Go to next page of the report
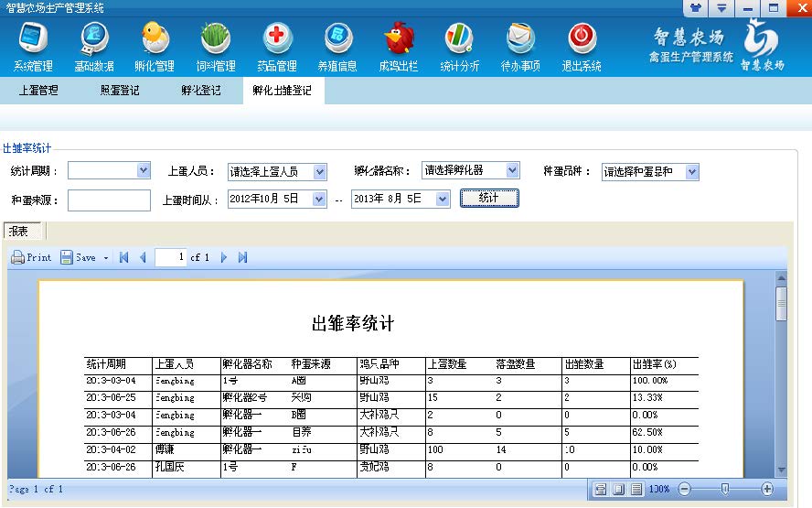The image size is (812, 508). point(224,258)
